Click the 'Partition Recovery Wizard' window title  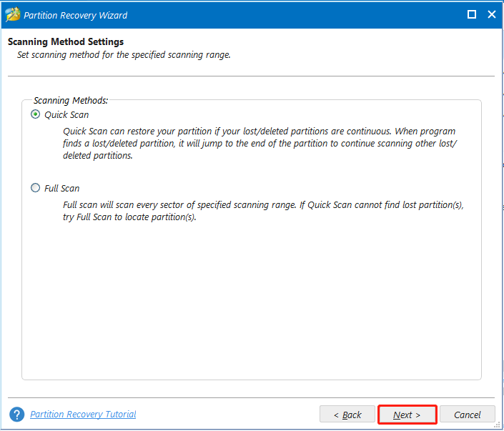(x=76, y=16)
